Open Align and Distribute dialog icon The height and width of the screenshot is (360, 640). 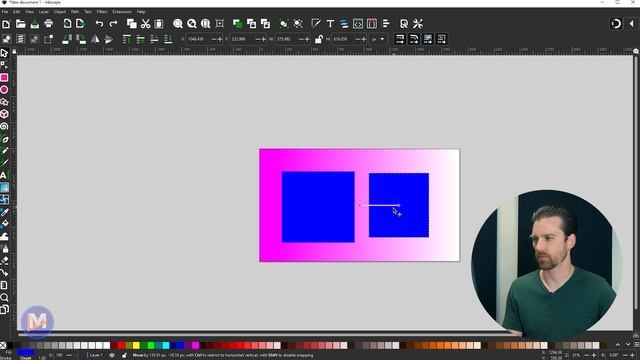(x=386, y=24)
